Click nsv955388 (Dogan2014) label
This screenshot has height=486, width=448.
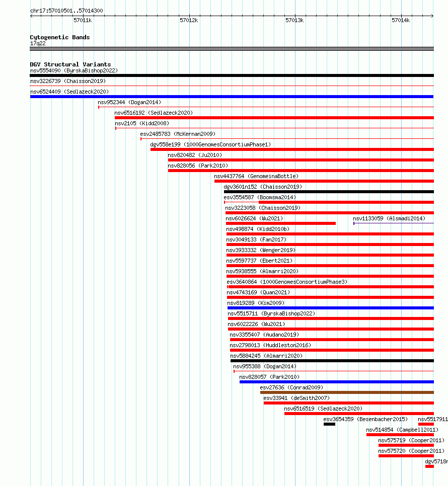(265, 366)
